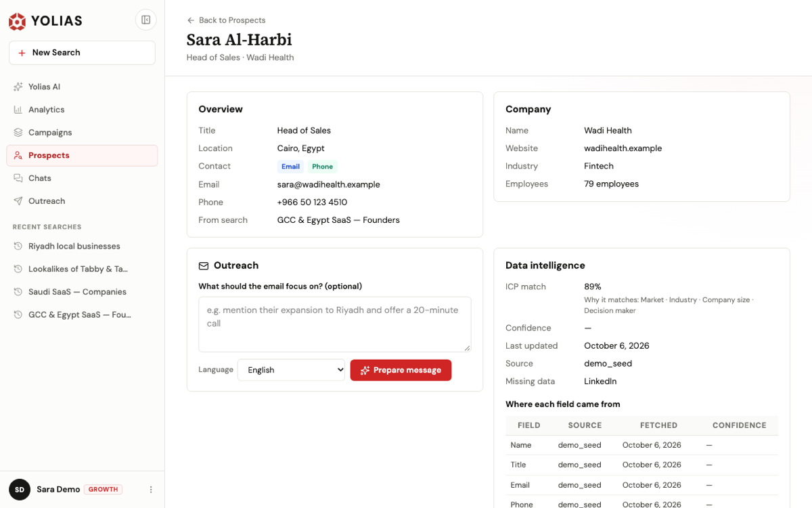Image resolution: width=812 pixels, height=508 pixels.
Task: Start a New Search
Action: (x=82, y=53)
